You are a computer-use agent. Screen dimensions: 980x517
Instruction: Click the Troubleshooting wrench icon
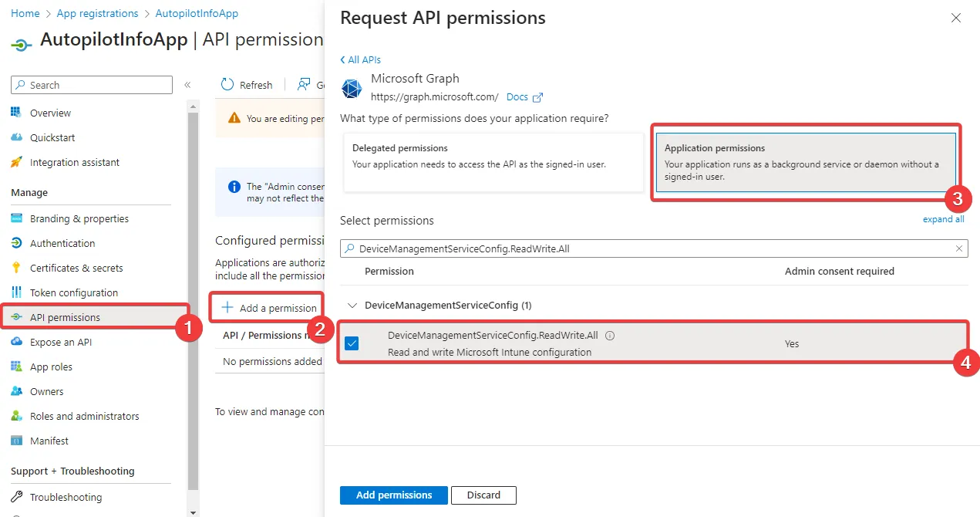click(x=16, y=497)
